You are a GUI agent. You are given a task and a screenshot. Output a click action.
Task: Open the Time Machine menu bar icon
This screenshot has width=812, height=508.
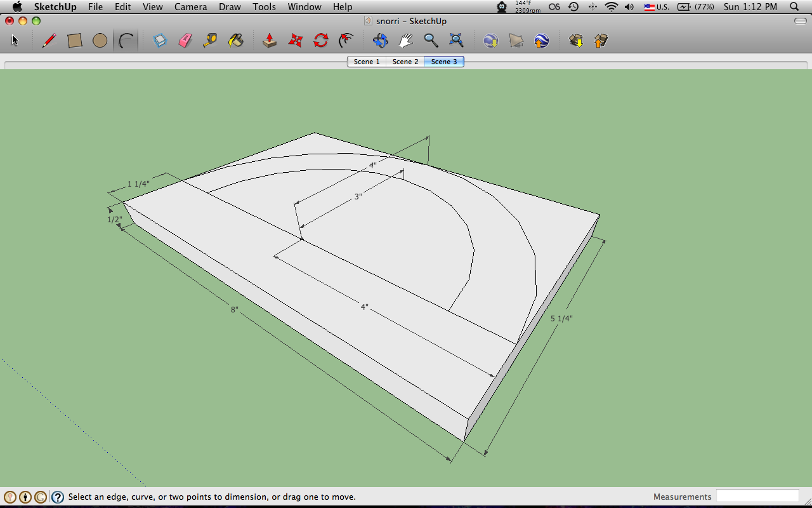[573, 7]
